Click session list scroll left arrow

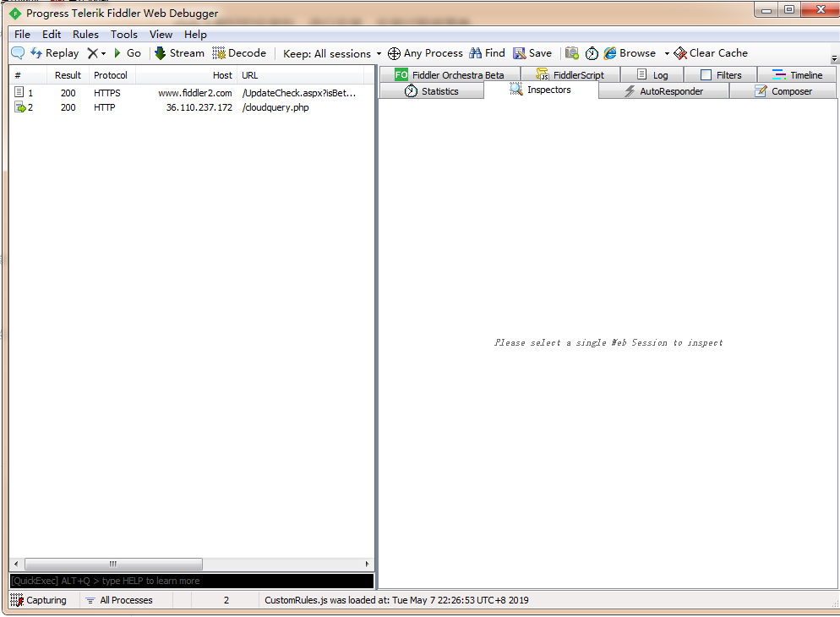pos(16,564)
